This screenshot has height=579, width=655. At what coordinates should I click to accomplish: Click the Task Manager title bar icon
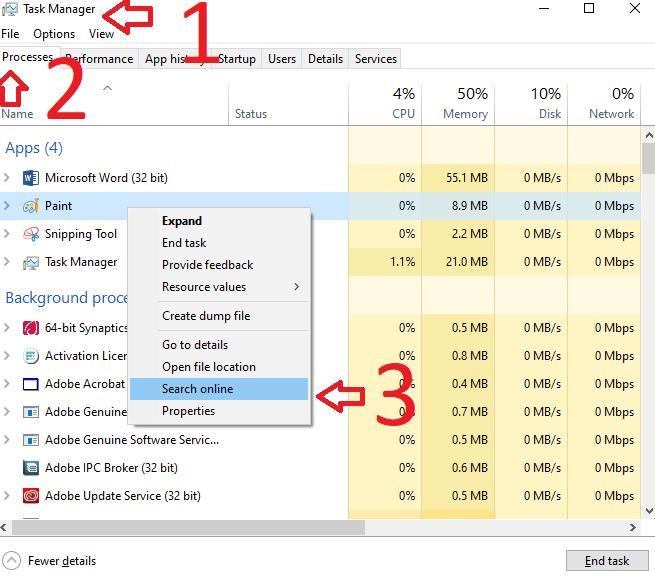pos(10,9)
